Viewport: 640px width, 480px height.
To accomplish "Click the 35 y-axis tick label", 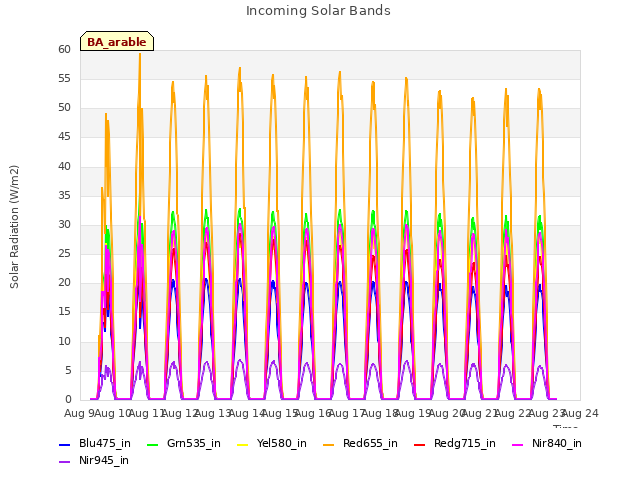I will 64,196.
